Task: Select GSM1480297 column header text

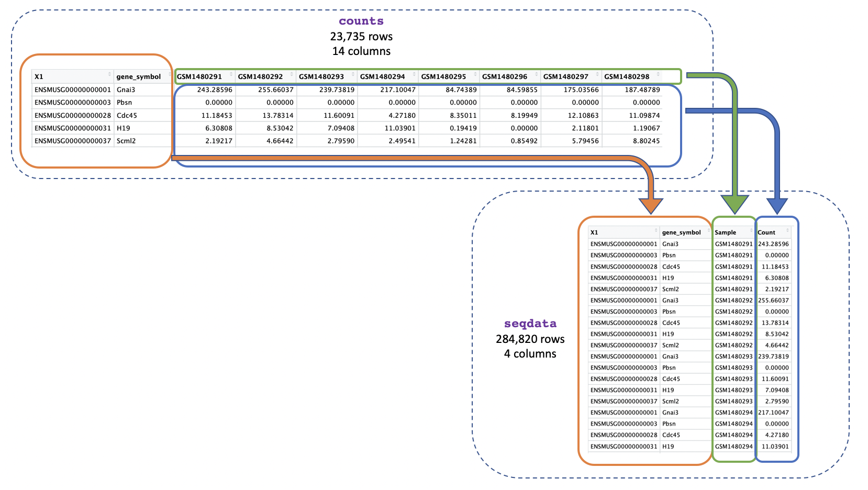Action: [x=565, y=77]
